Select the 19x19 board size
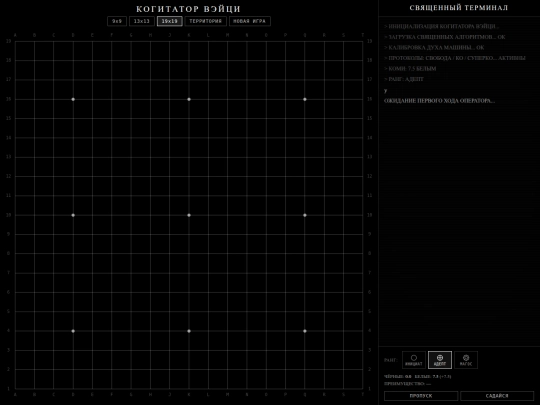The width and height of the screenshot is (540, 405). tap(169, 21)
